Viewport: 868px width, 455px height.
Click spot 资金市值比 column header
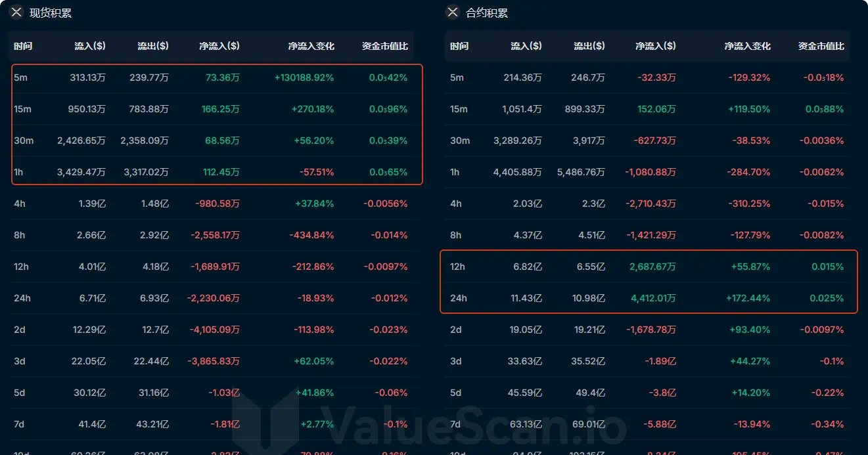385,46
